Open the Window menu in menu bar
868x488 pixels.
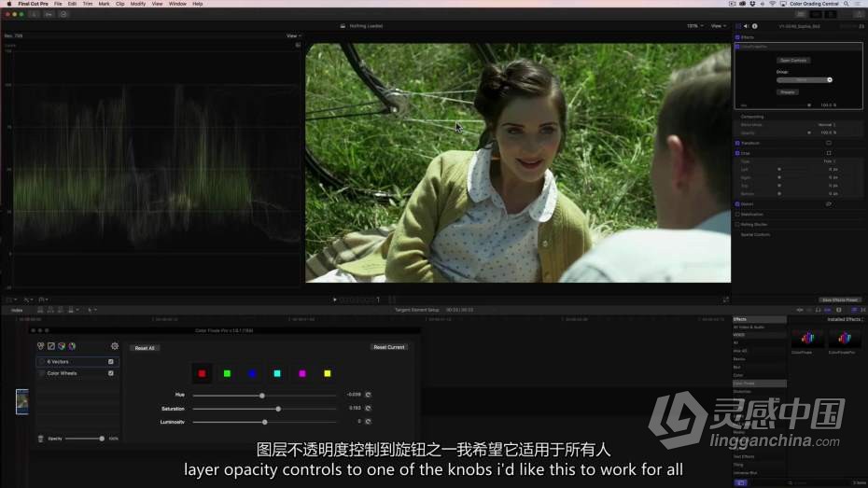coord(177,4)
